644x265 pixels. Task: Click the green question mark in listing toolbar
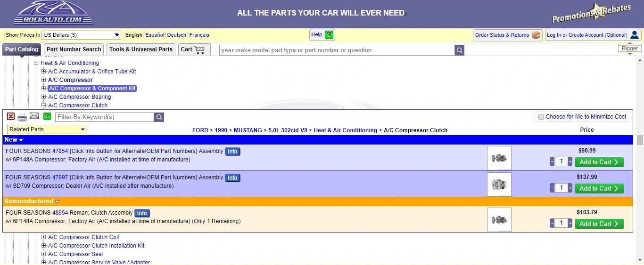[x=47, y=116]
